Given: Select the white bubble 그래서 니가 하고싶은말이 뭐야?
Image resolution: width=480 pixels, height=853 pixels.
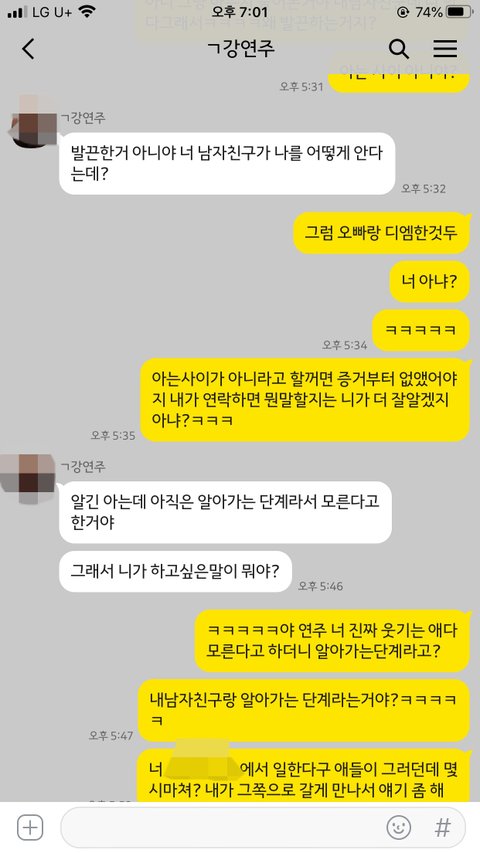Looking at the screenshot, I should point(175,571).
